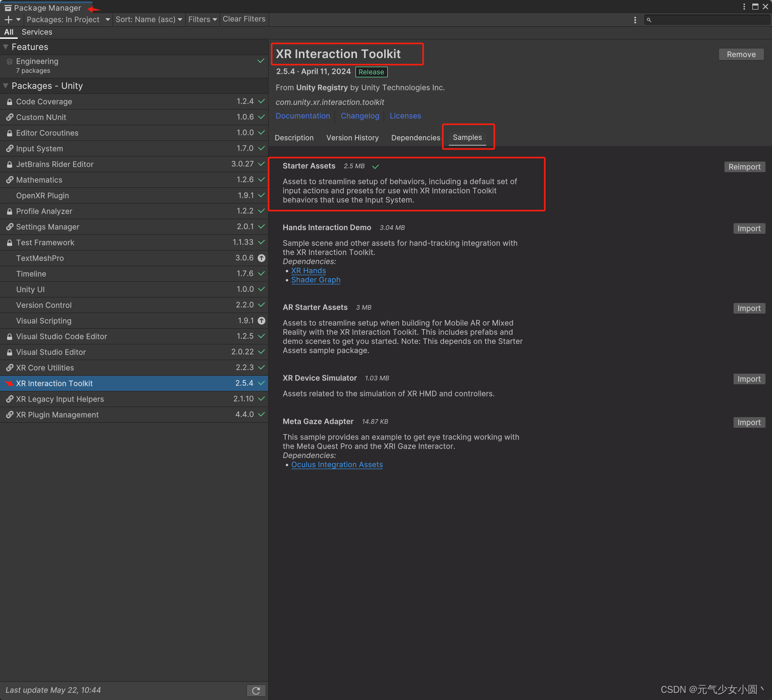Click the Engineering feature stack icon
772x700 pixels.
click(x=10, y=62)
